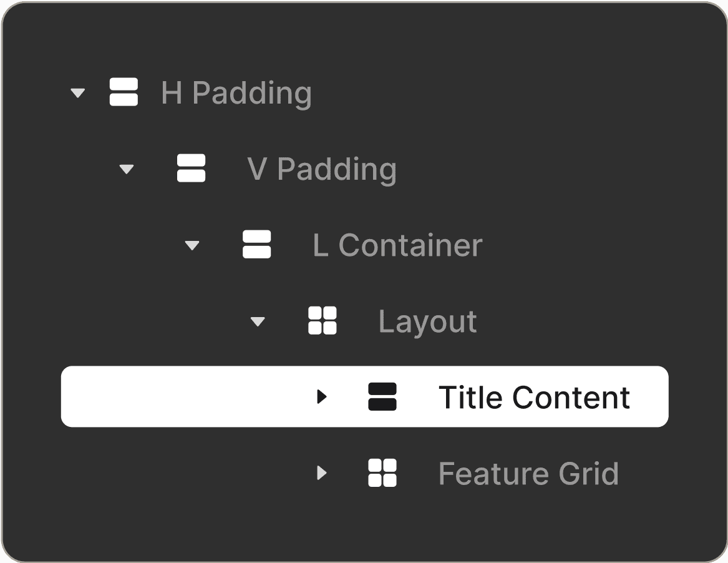Click the grid icon beside Feature Grid
Image resolution: width=728 pixels, height=563 pixels.
click(x=382, y=473)
